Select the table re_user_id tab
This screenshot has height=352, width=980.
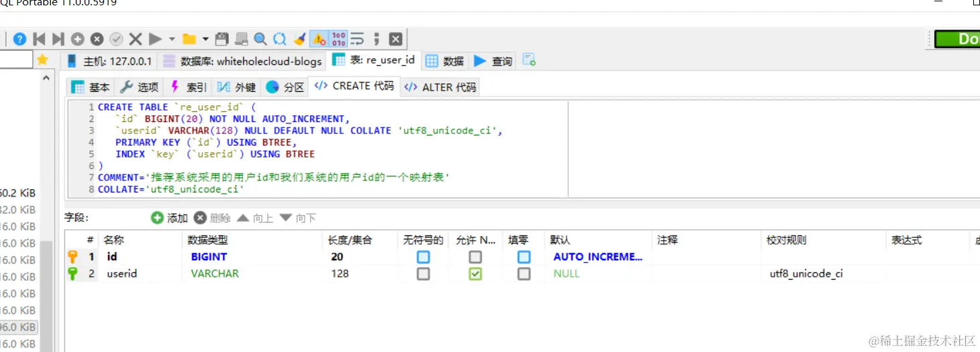pos(374,60)
